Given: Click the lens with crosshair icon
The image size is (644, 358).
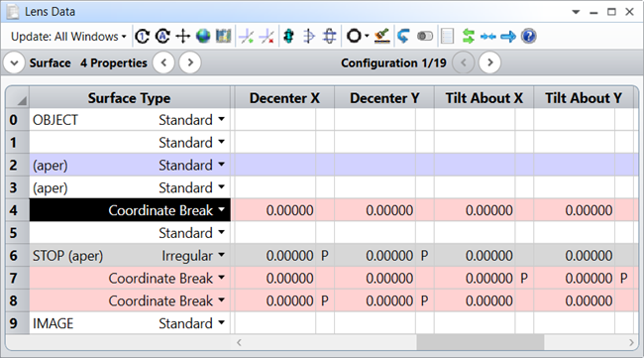Looking at the screenshot, I should [x=329, y=37].
